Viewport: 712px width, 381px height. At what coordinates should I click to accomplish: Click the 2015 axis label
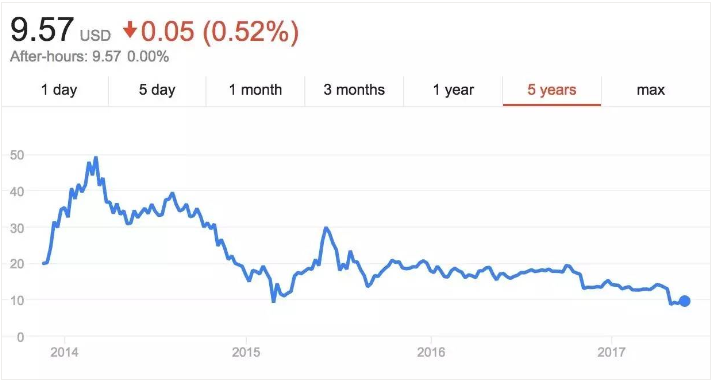pos(246,353)
